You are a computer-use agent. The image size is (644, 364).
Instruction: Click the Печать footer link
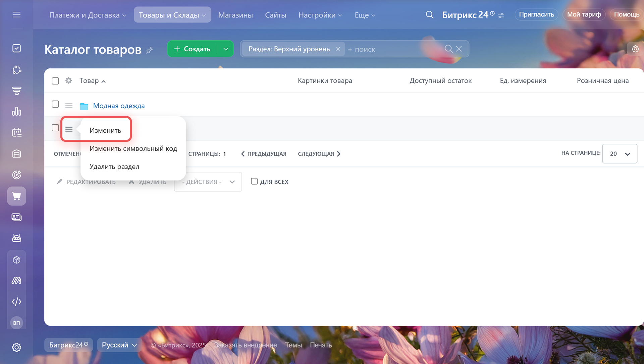click(x=321, y=345)
